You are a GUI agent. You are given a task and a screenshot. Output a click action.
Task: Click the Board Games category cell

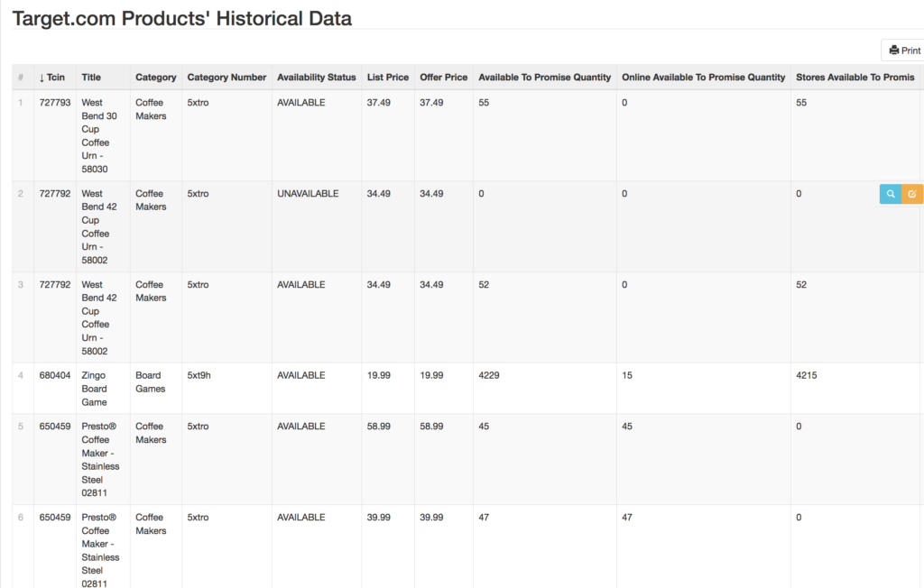(x=150, y=382)
